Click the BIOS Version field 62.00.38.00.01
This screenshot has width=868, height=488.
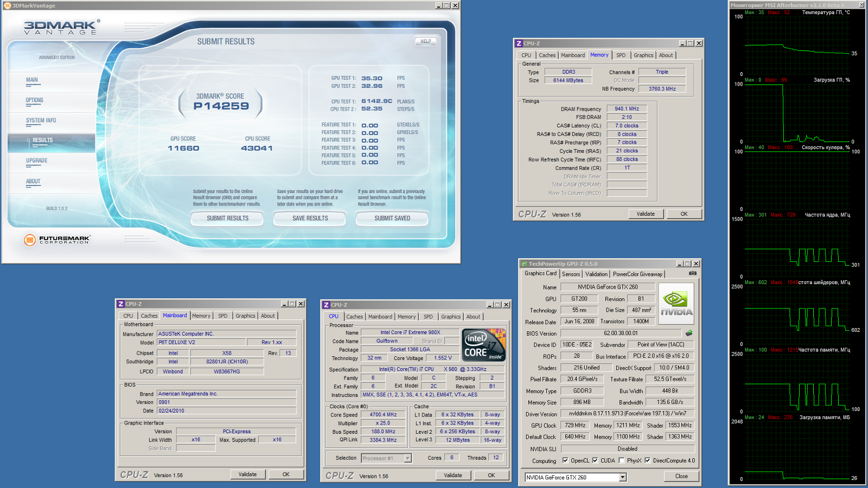click(x=621, y=333)
